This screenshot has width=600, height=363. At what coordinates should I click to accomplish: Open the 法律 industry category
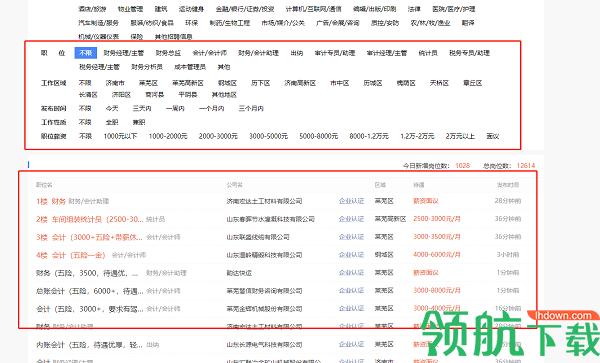[414, 9]
